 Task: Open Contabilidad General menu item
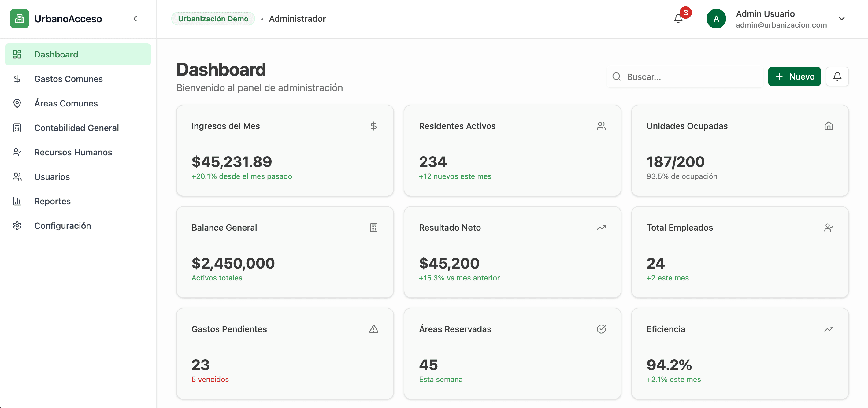76,128
